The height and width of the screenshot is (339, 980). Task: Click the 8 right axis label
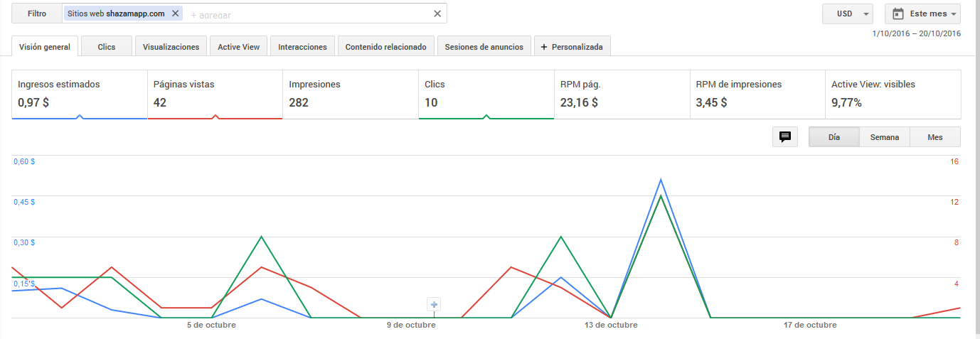coord(957,242)
